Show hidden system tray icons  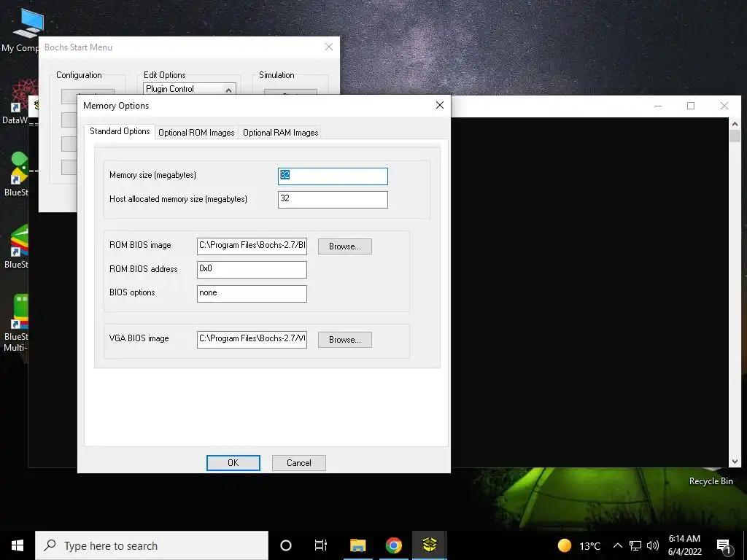pyautogui.click(x=617, y=545)
